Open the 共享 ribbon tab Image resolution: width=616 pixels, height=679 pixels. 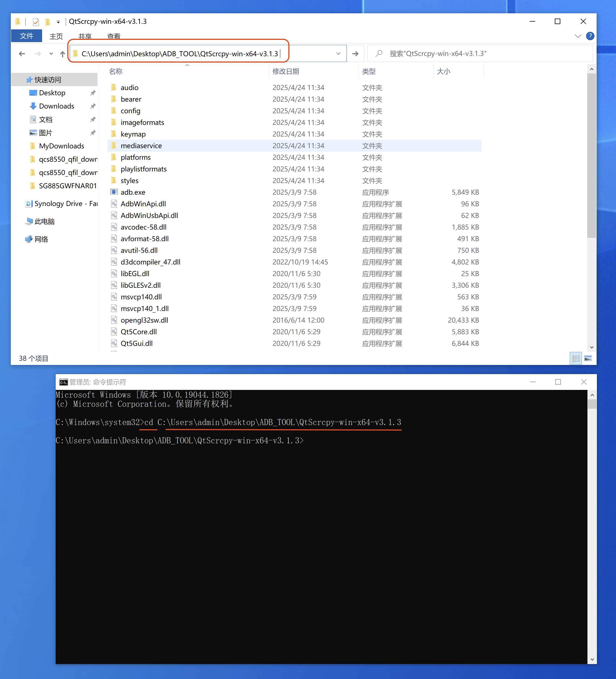click(85, 36)
